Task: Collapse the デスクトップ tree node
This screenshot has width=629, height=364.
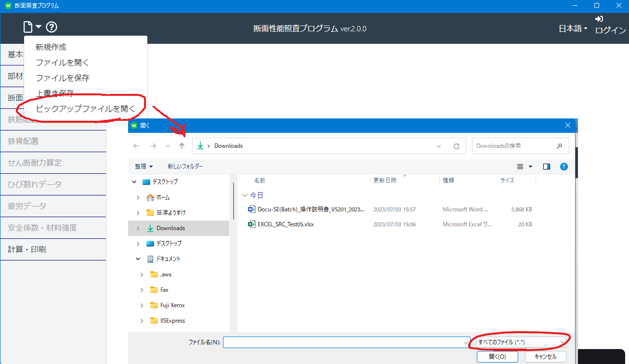Action: pos(134,182)
